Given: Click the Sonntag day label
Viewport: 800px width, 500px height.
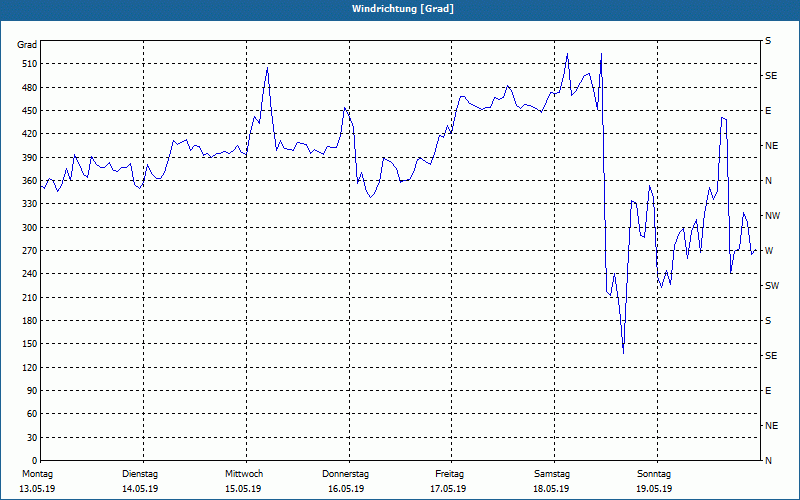Looking at the screenshot, I should pos(654,474).
